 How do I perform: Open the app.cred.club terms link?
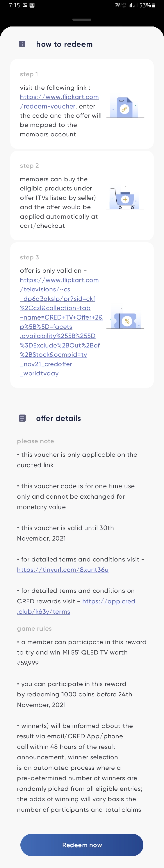(76, 606)
